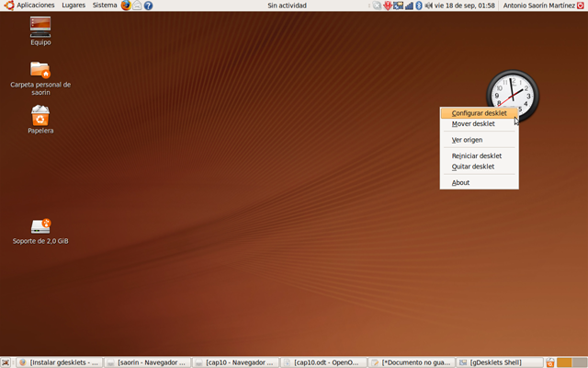Switch to 'gDesklets Shell' taskbar window

pyautogui.click(x=500, y=362)
